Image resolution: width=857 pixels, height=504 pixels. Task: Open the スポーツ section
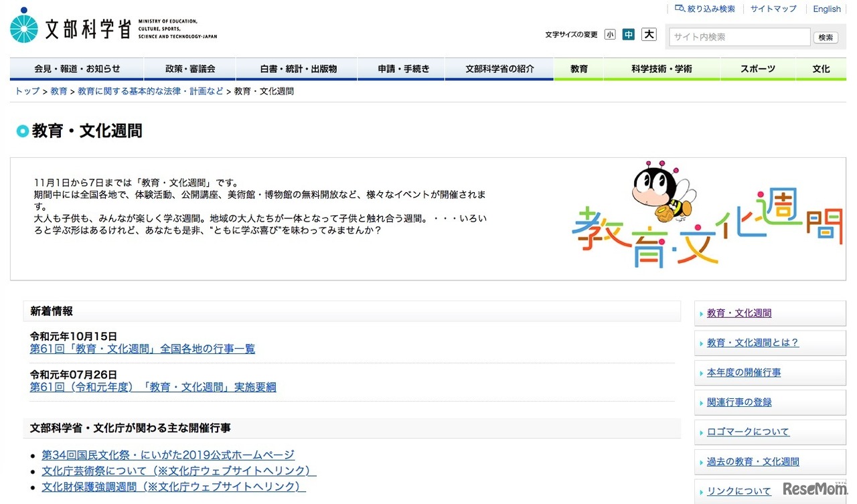coord(757,68)
